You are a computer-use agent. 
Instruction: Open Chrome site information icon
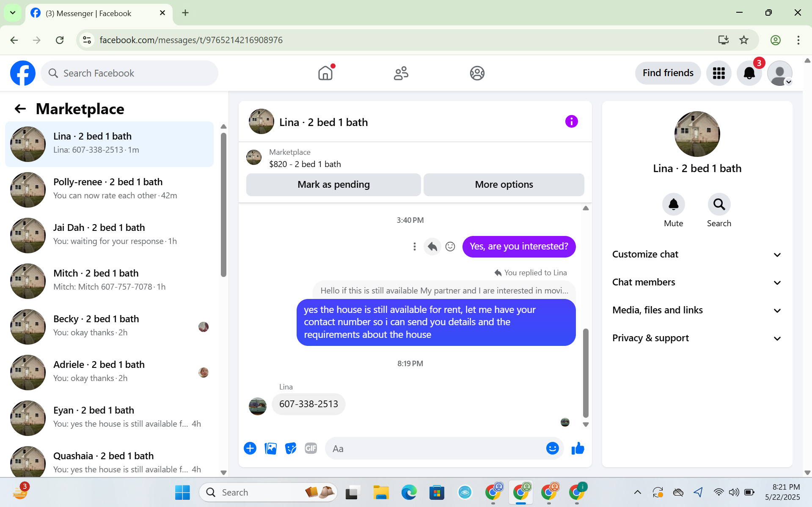click(x=87, y=40)
